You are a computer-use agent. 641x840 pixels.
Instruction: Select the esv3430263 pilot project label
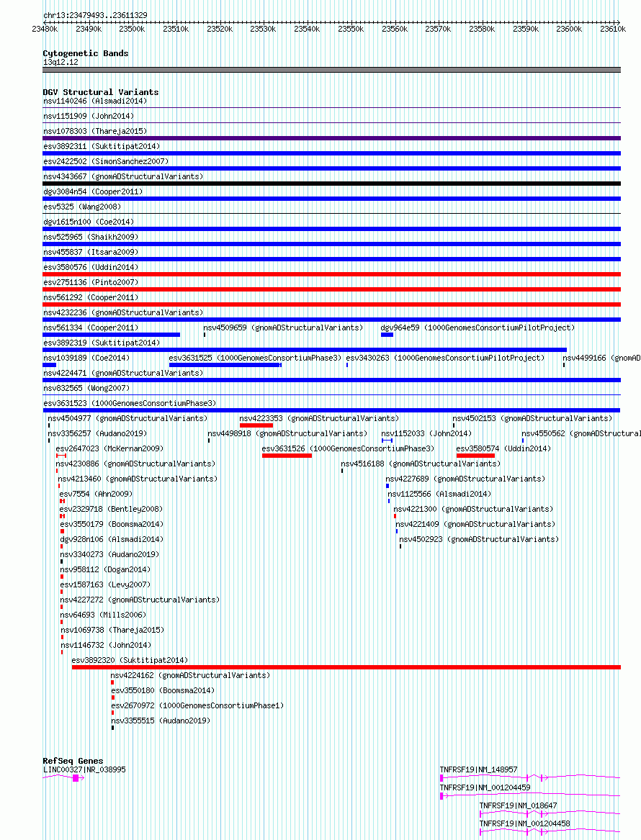(445, 357)
